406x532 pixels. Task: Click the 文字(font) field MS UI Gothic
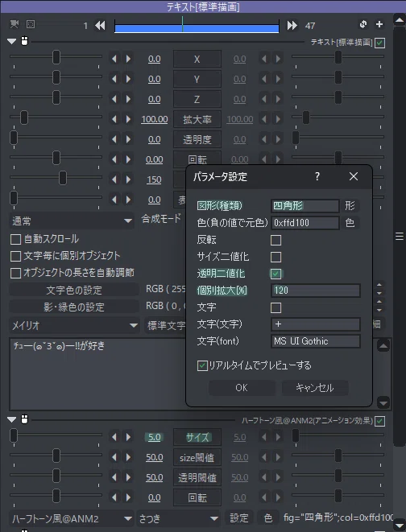316,341
